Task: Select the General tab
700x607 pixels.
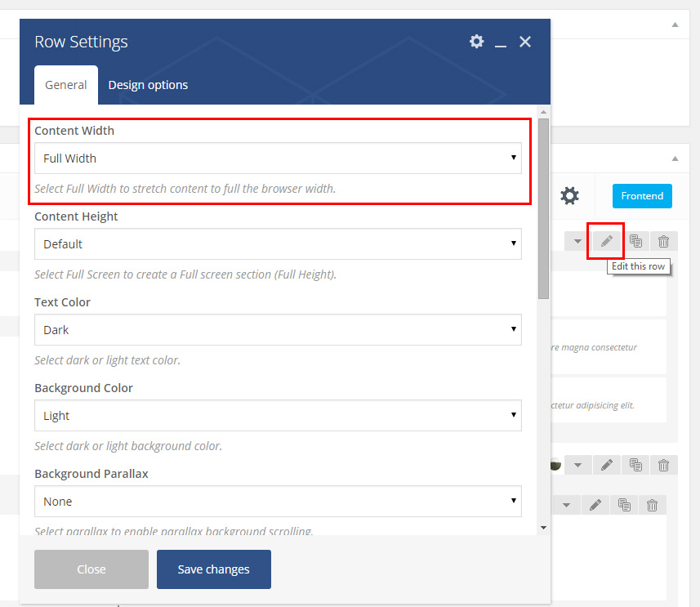Action: coord(66,85)
